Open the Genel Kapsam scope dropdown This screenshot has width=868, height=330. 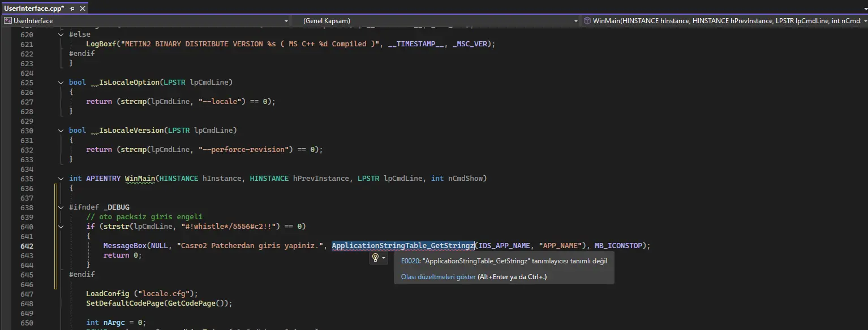pos(576,21)
